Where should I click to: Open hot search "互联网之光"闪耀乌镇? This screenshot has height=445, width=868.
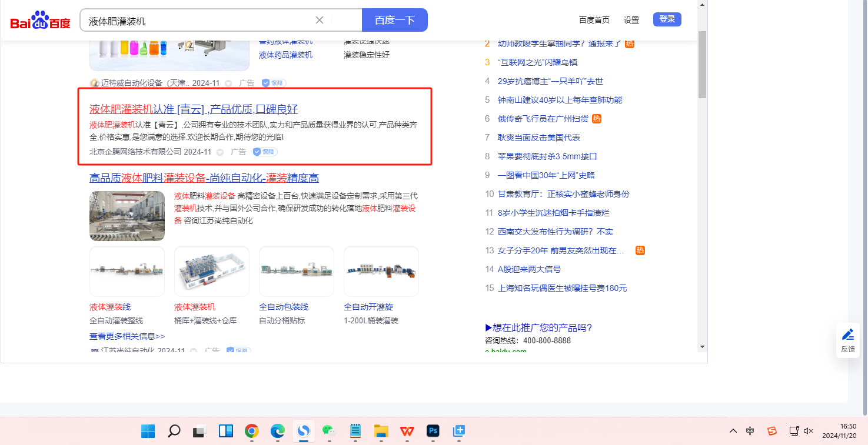pos(537,62)
